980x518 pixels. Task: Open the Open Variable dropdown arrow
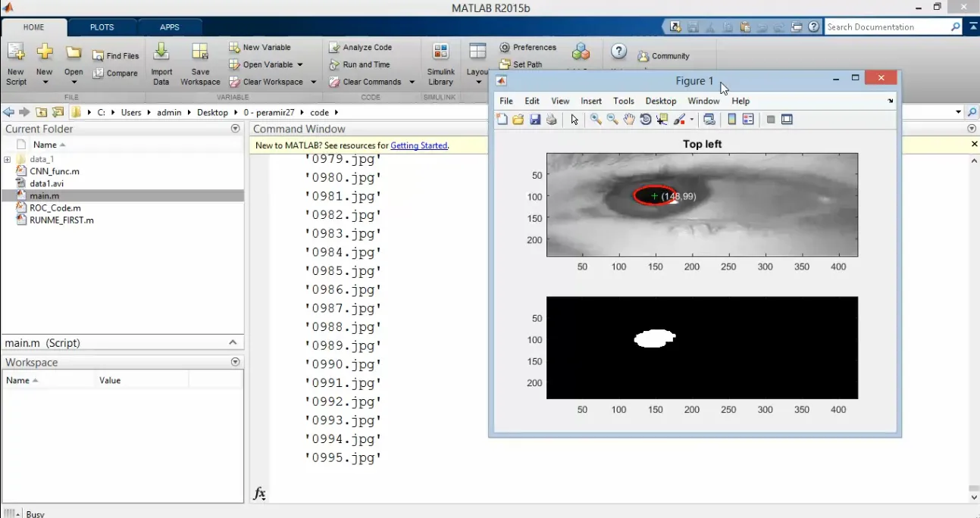(300, 65)
